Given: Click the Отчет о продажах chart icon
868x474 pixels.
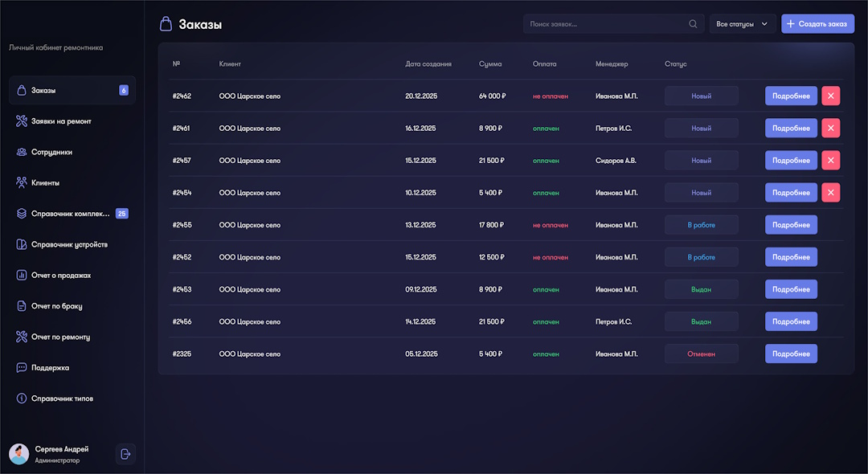Looking at the screenshot, I should click(x=22, y=275).
